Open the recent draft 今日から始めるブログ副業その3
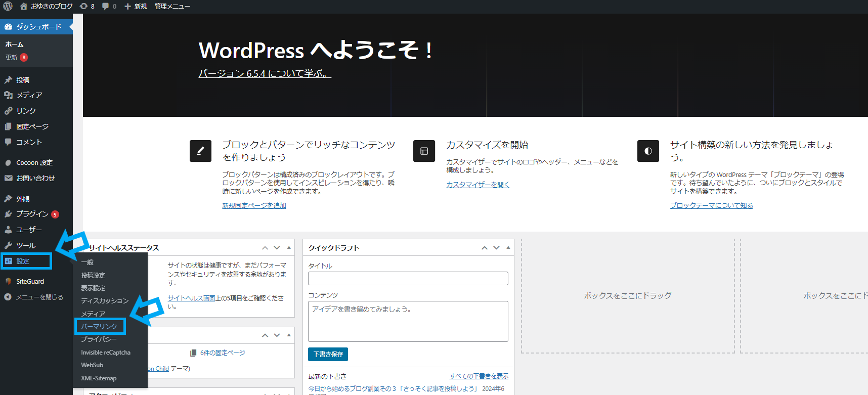The width and height of the screenshot is (868, 395). [393, 388]
